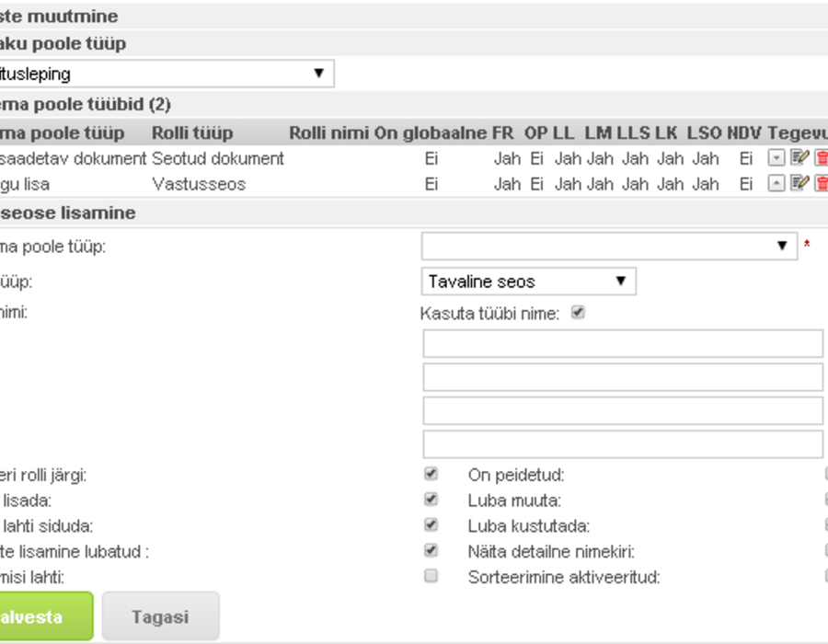Screen dimensions: 828x644
Task: Click the 'On globaalne' column header
Action: coord(431,132)
